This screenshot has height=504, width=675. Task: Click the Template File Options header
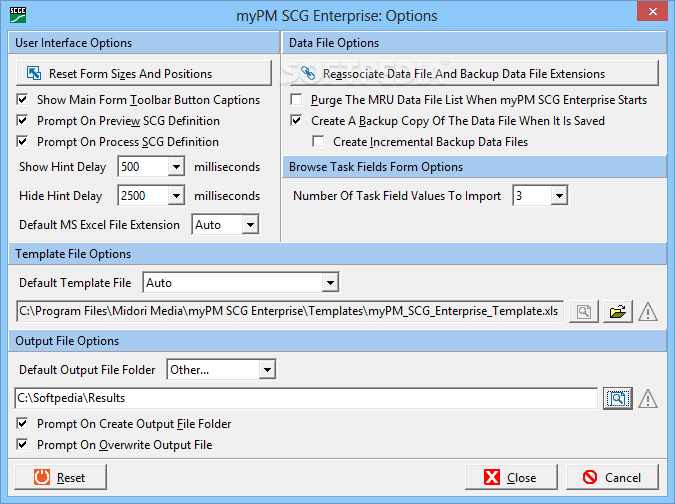(x=338, y=254)
